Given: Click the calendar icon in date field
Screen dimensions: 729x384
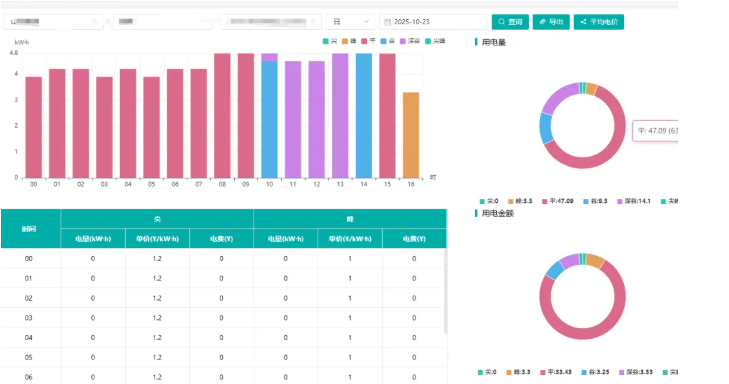Looking at the screenshot, I should click(387, 22).
